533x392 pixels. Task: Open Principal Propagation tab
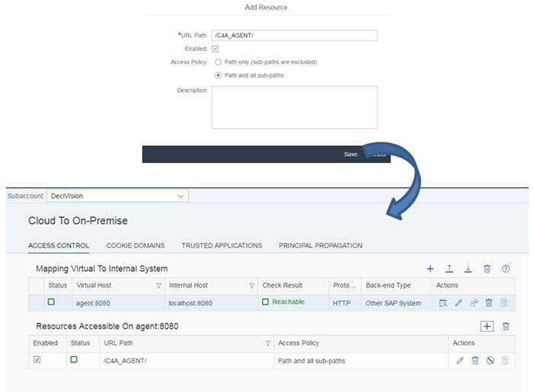321,246
